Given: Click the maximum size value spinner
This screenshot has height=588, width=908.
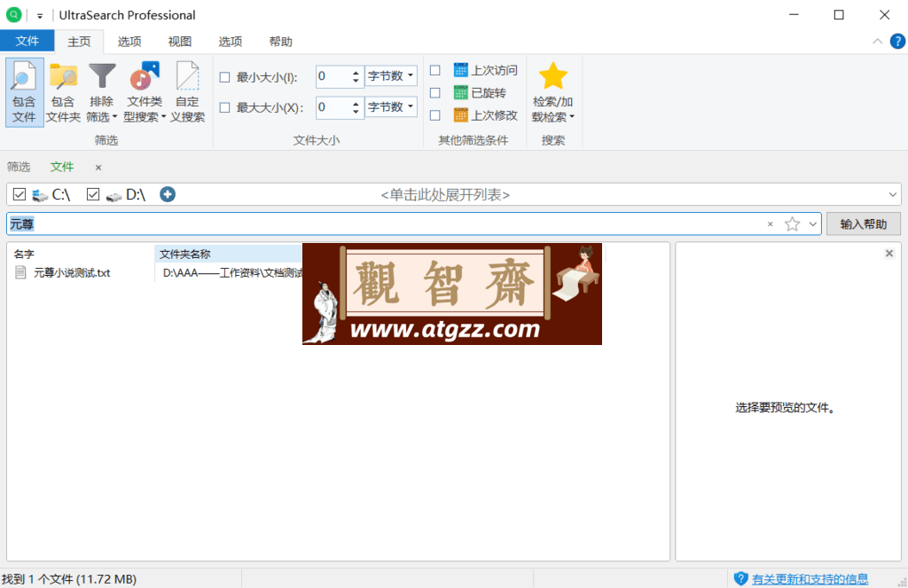Looking at the screenshot, I should pyautogui.click(x=356, y=107).
